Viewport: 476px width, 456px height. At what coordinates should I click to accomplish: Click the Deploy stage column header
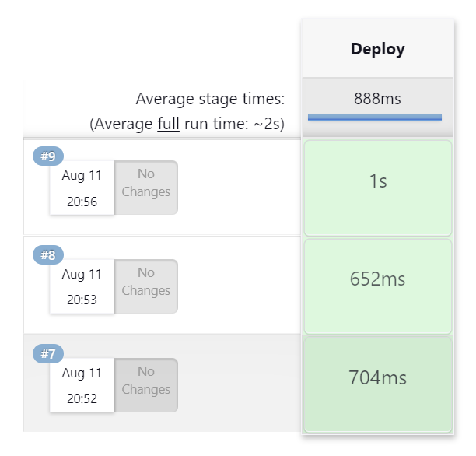click(x=377, y=49)
